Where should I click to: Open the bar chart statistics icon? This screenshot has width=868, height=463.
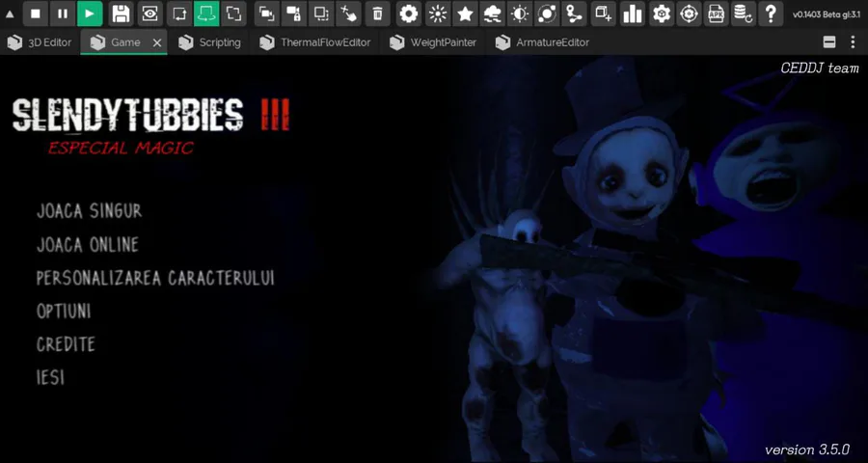tap(632, 14)
